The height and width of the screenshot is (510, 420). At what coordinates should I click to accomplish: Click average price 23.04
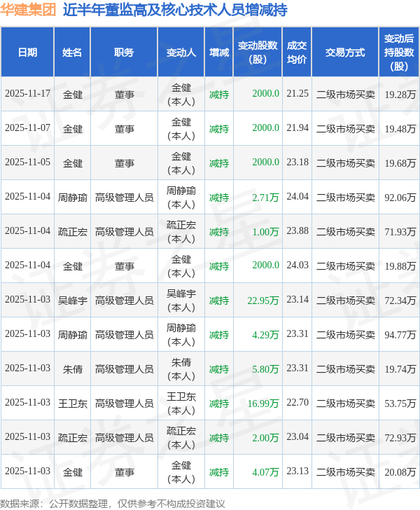tap(297, 437)
